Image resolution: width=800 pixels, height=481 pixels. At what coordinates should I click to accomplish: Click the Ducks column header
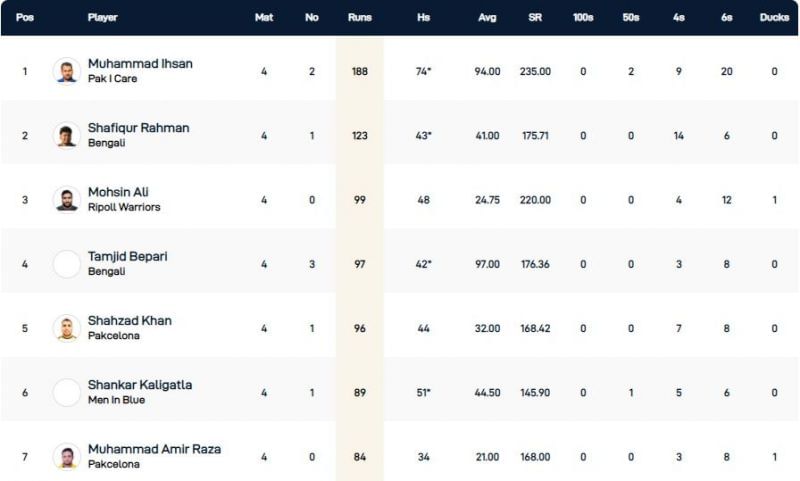pyautogui.click(x=774, y=18)
